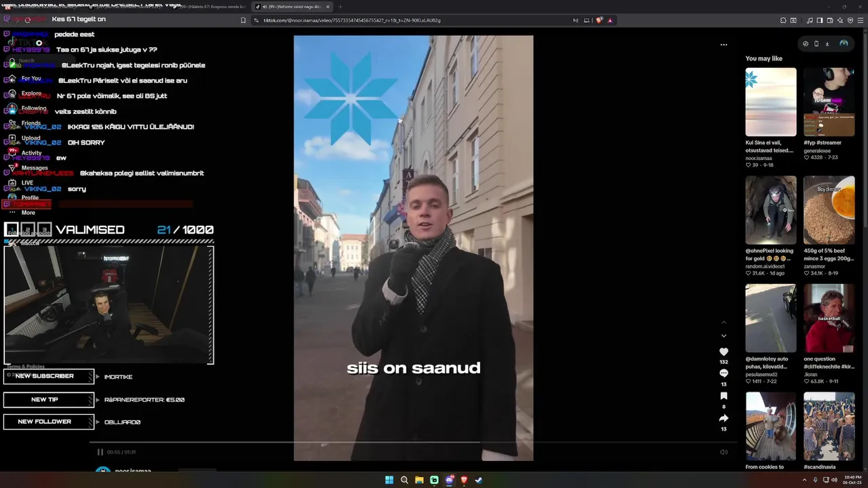The image size is (868, 488).
Task: Click the Get Coins icon in top pill
Action: click(x=806, y=43)
